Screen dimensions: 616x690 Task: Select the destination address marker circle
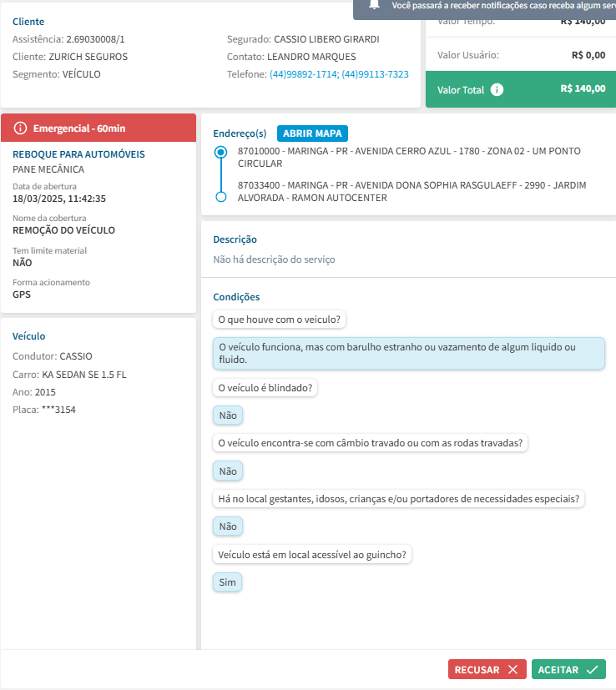click(x=220, y=197)
